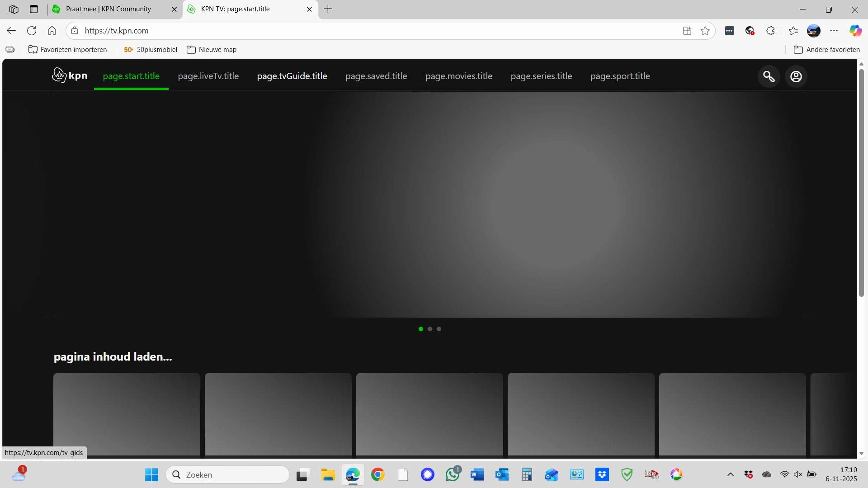Open the profile account icon
868x488 pixels.
[x=796, y=76]
